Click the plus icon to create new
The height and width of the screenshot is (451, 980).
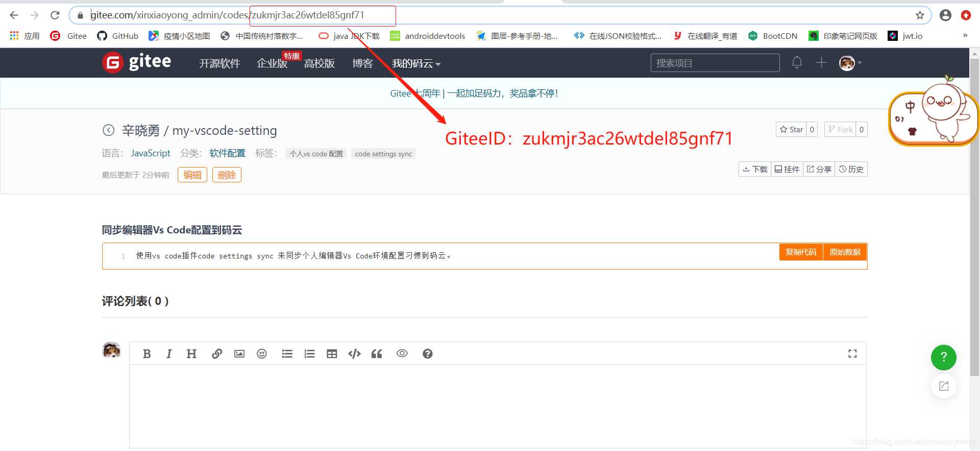pos(821,62)
